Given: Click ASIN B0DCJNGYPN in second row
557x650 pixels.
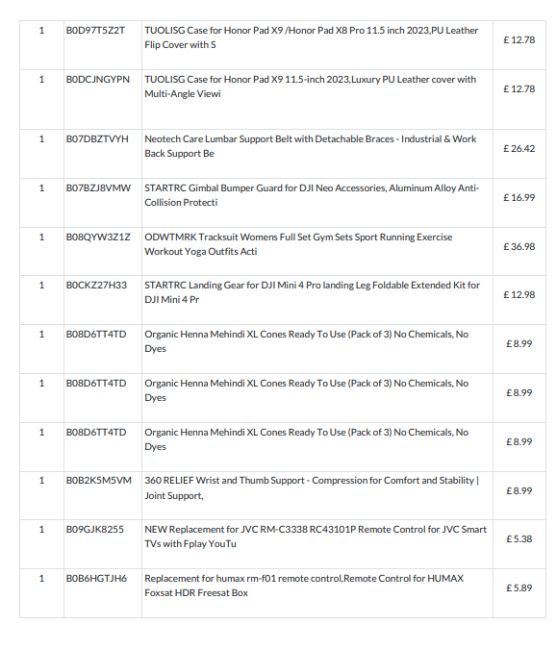Looking at the screenshot, I should [x=98, y=80].
